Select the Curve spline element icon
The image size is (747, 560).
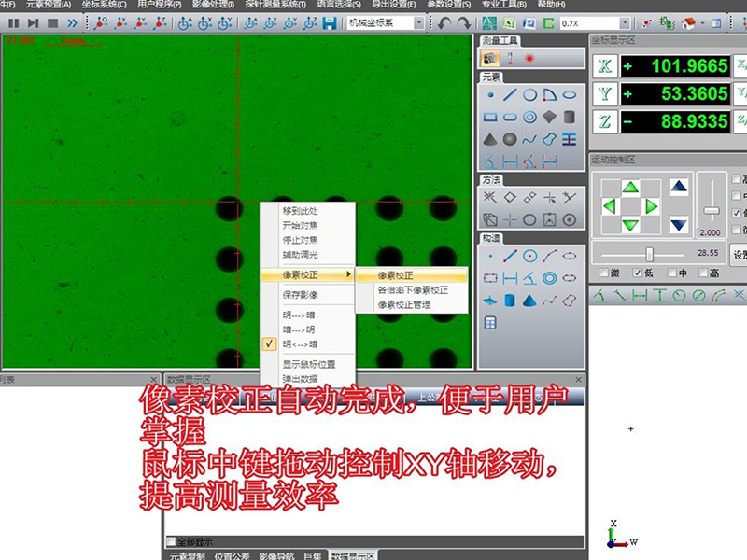(529, 139)
